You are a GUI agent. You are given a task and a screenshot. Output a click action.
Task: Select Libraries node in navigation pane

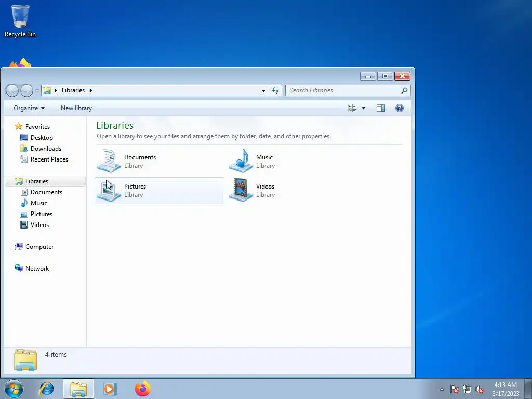coord(37,181)
